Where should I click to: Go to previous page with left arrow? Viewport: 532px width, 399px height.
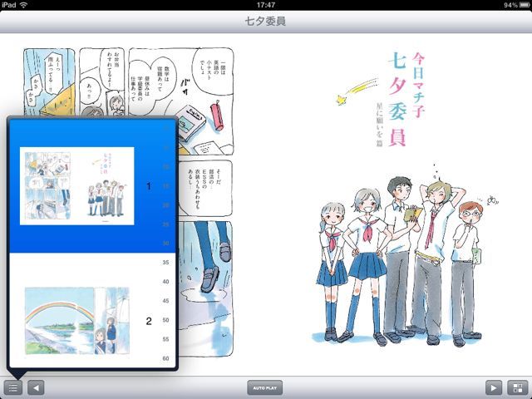(x=36, y=387)
